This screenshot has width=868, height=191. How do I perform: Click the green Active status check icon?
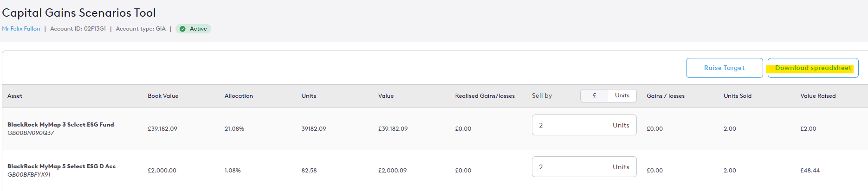click(x=183, y=29)
